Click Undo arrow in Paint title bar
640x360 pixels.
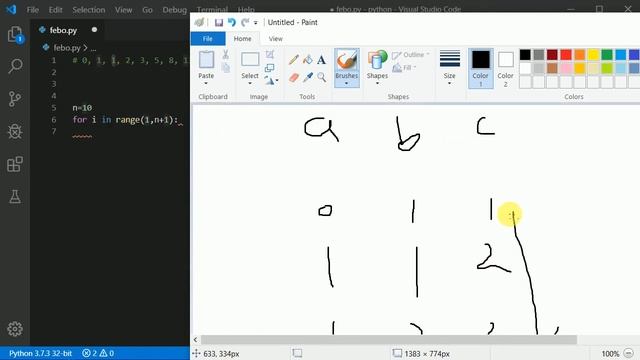232,22
